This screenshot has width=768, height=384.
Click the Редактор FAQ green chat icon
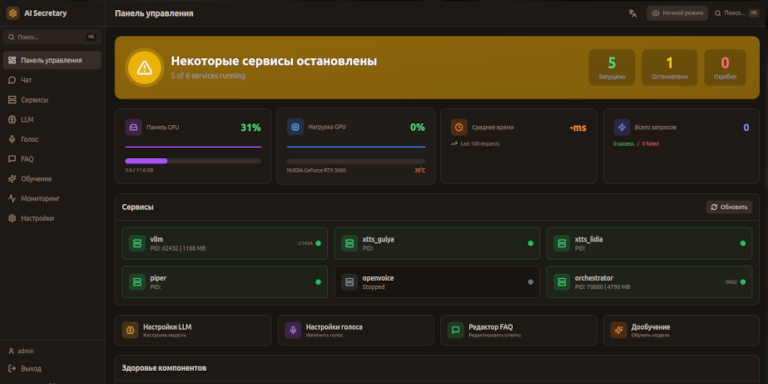pos(456,331)
